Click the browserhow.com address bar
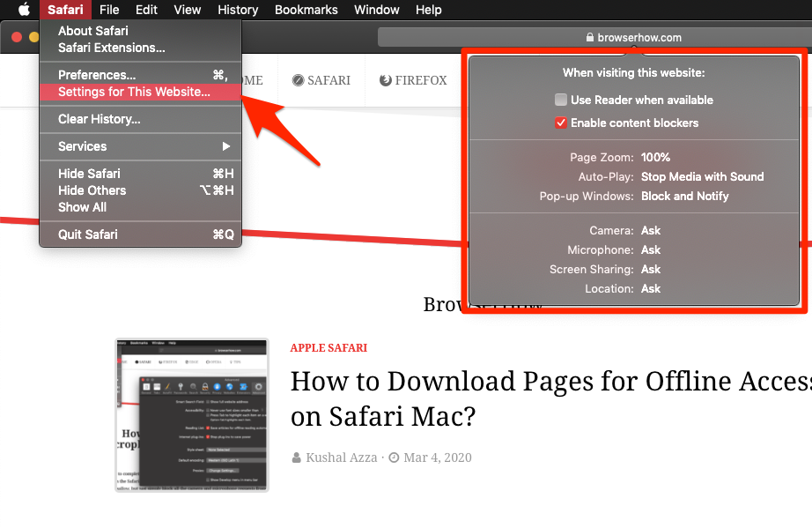 click(594, 37)
